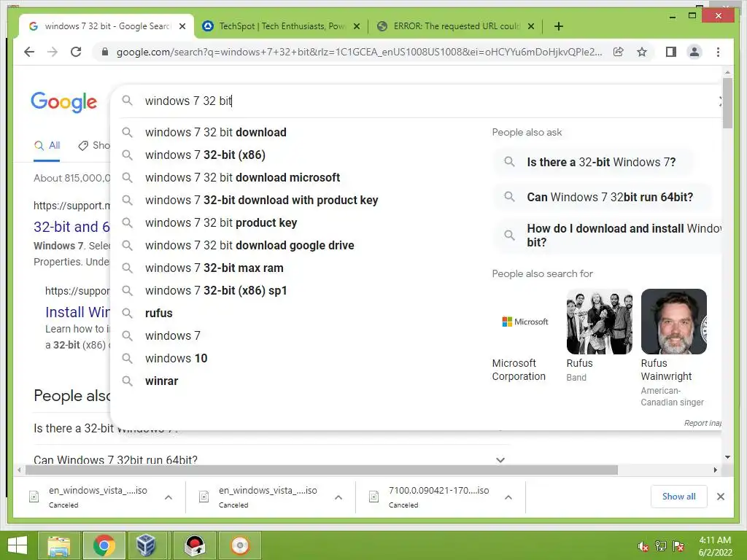Open menu for second en_windows_vista download
The image size is (747, 560).
click(338, 497)
